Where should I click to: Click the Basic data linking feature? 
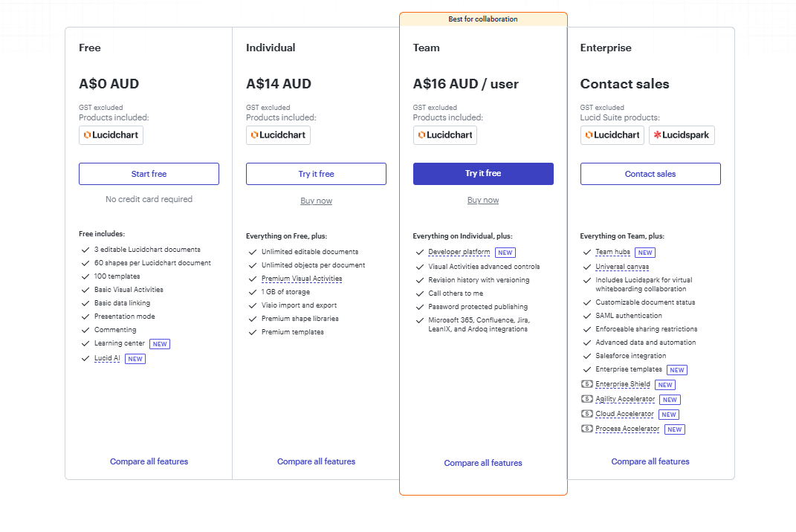(122, 303)
